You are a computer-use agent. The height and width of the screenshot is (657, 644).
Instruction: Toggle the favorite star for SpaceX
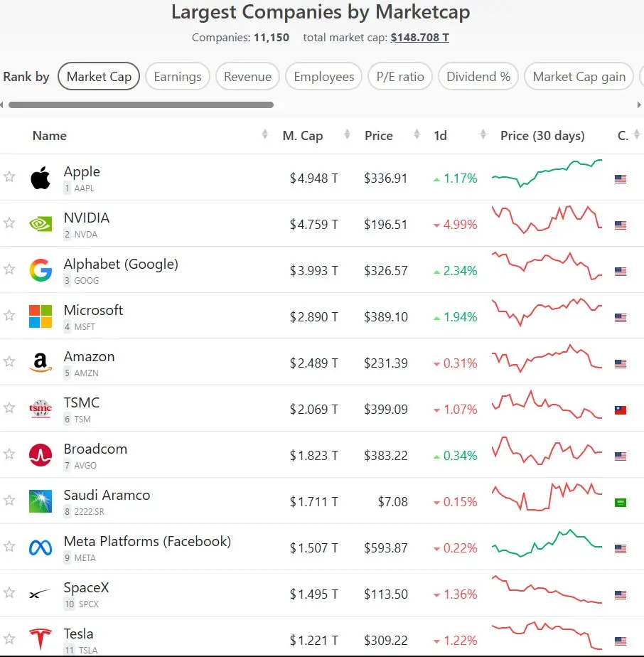(x=9, y=592)
